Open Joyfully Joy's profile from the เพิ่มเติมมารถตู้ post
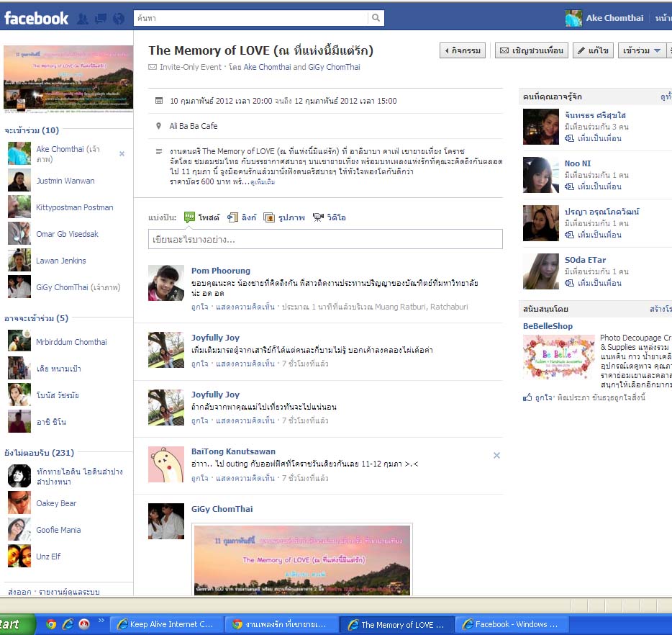The height and width of the screenshot is (635, 672). coord(215,338)
